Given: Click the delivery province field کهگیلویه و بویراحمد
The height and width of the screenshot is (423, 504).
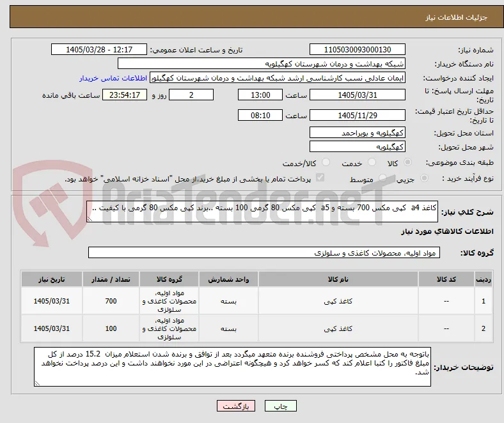Looking at the screenshot, I should pyautogui.click(x=357, y=132).
